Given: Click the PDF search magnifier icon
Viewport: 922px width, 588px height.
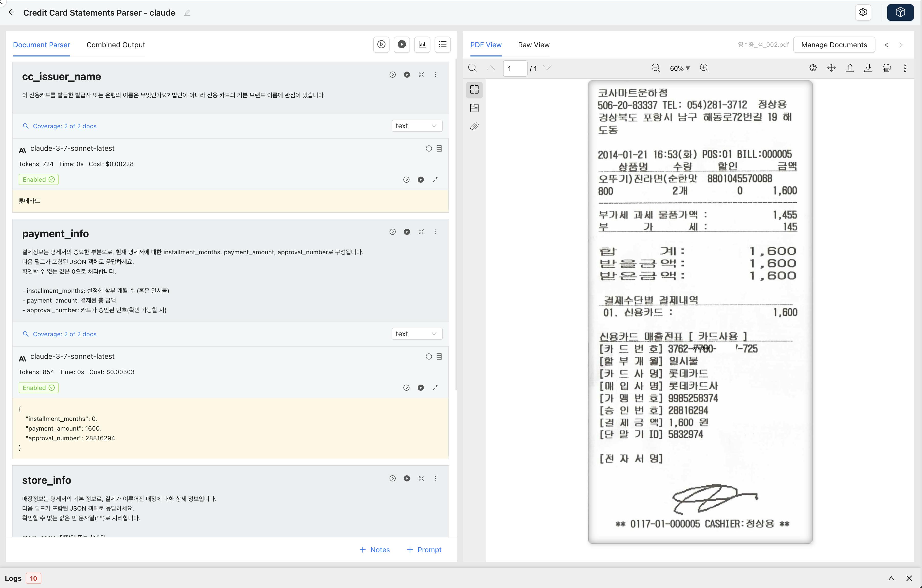Looking at the screenshot, I should click(x=472, y=68).
